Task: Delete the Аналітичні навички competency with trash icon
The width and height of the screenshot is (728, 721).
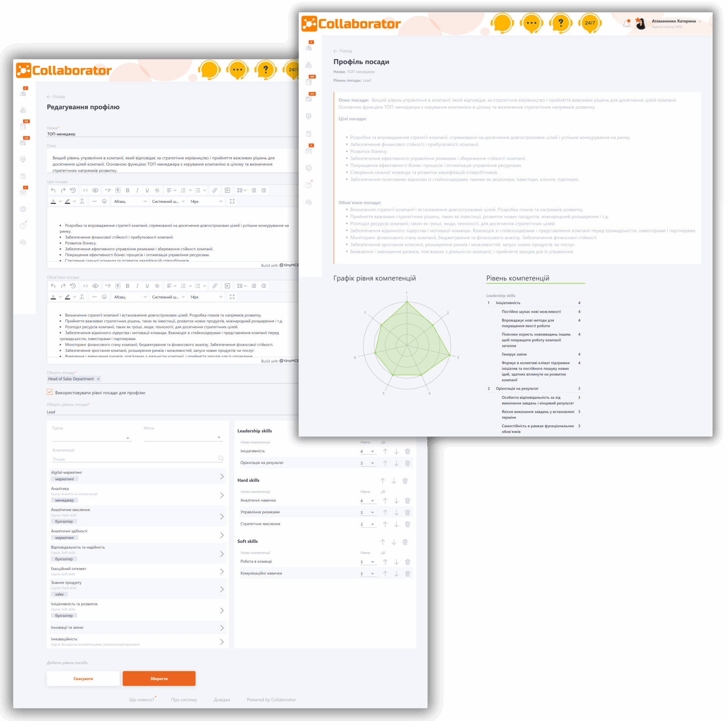Action: [408, 501]
